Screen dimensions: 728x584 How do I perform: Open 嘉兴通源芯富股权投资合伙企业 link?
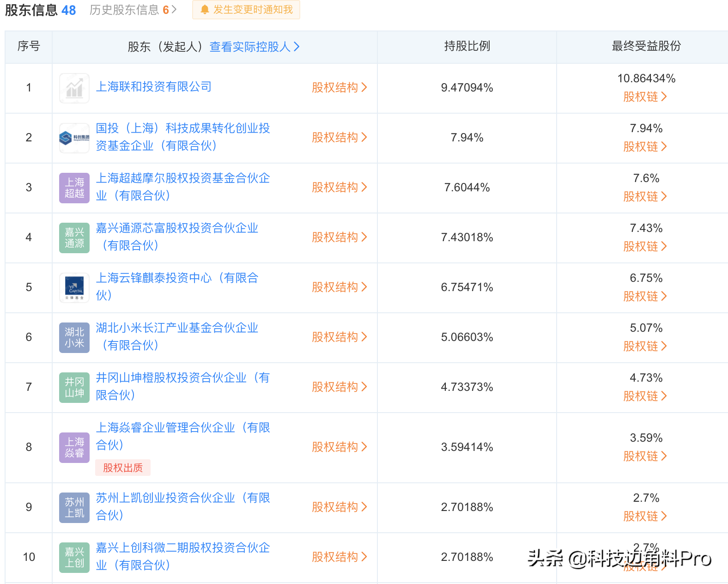177,237
